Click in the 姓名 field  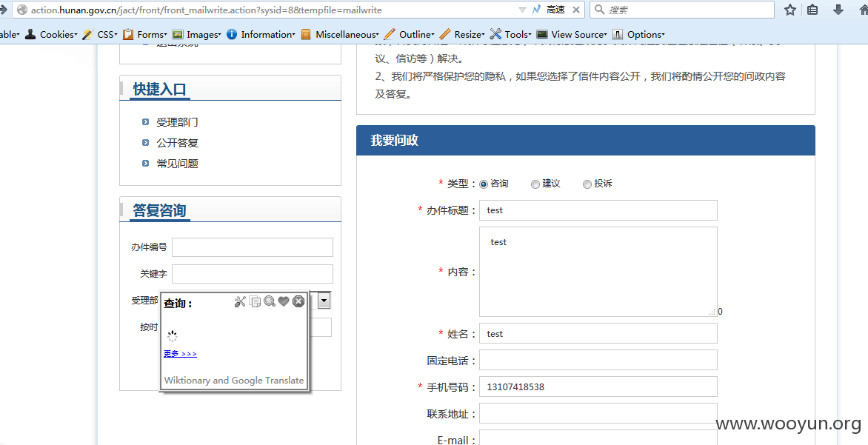[x=598, y=333]
